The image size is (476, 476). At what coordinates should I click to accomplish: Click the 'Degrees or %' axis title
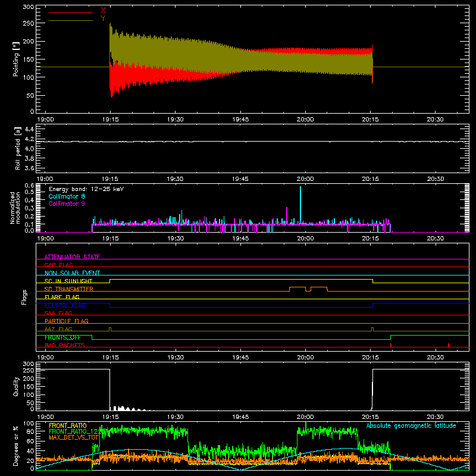(16, 446)
